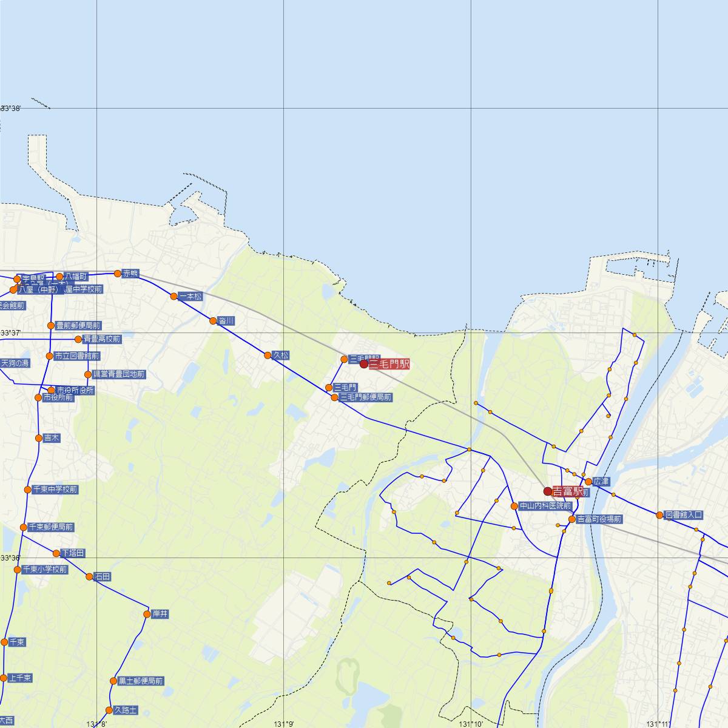The image size is (728, 728).
Task: Click the 中山内科医院前 stop label
Action: (x=545, y=506)
